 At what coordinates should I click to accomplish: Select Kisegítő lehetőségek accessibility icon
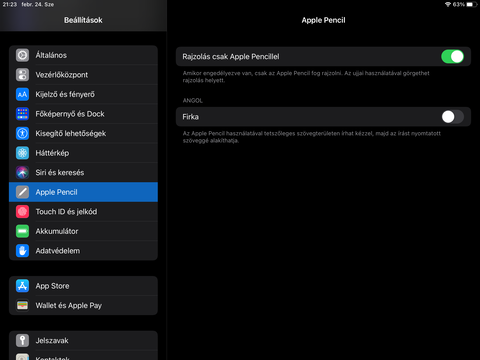[x=22, y=133]
